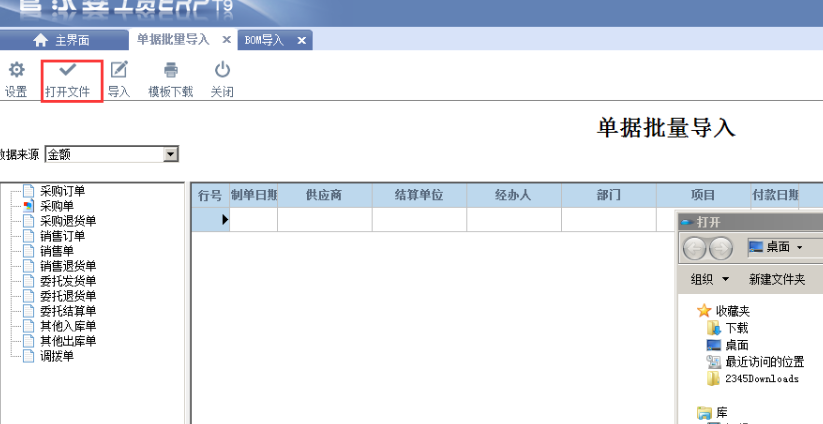Select 采购退货单 in the tree

tap(68, 221)
